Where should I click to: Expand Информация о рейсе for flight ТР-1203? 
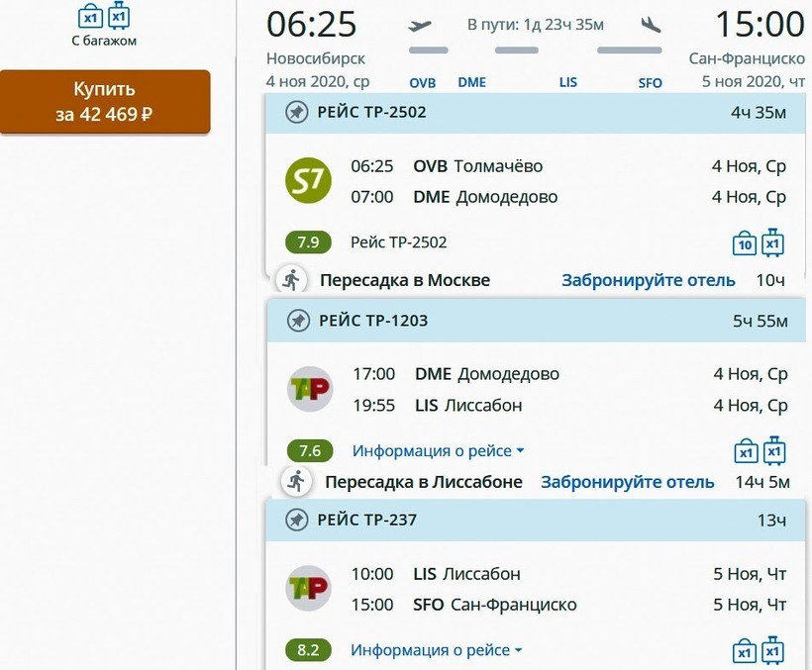pos(438,451)
